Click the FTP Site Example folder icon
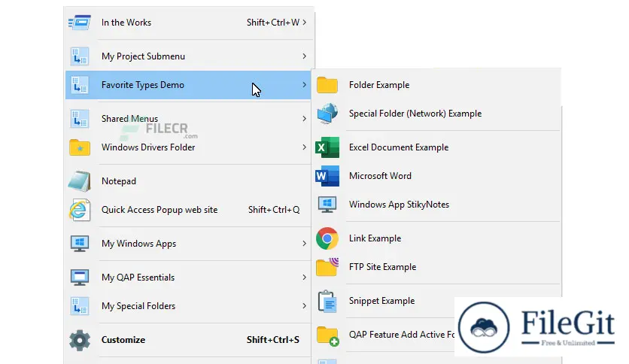This screenshot has height=364, width=629. [327, 266]
